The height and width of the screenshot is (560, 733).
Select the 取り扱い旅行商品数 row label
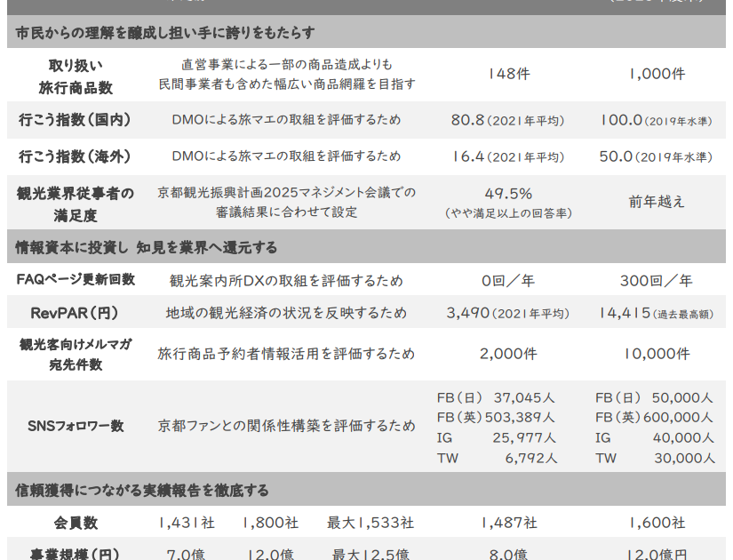pyautogui.click(x=76, y=76)
